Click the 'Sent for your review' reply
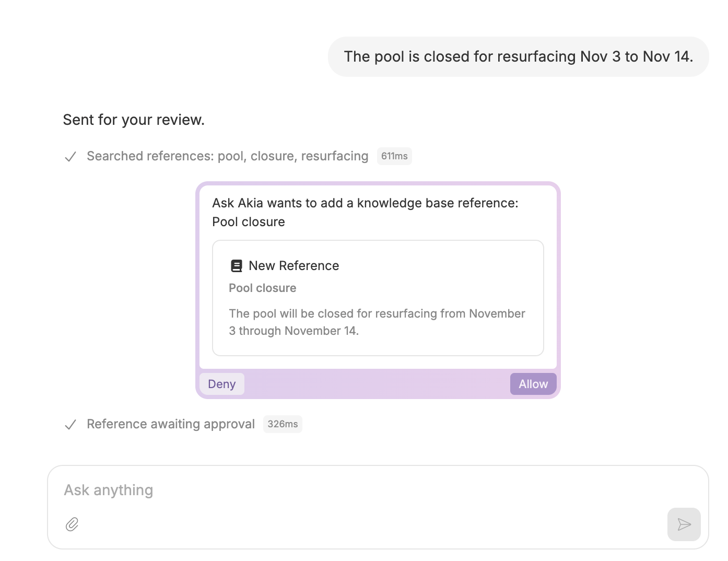 click(x=134, y=120)
